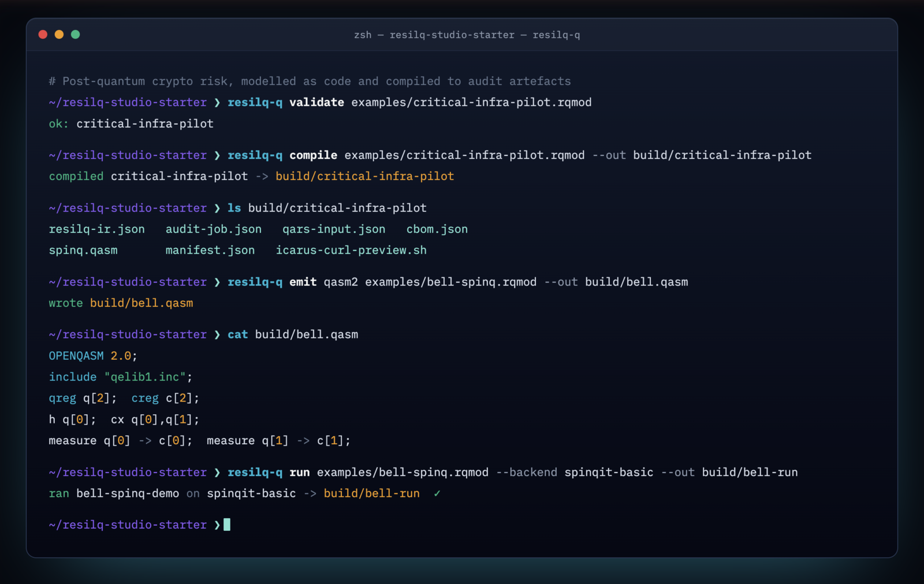The width and height of the screenshot is (924, 584).
Task: Click the file name 'spinq.qasm'
Action: [83, 250]
